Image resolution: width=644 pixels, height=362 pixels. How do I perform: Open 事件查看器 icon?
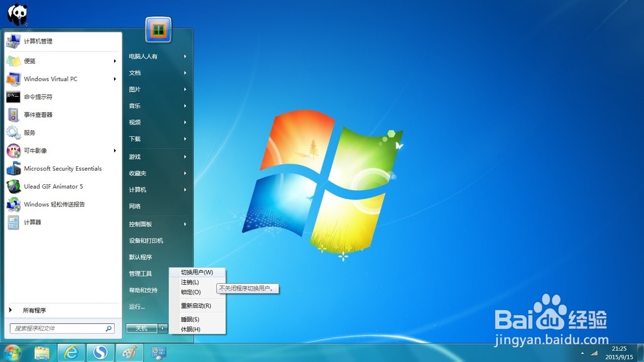[13, 115]
